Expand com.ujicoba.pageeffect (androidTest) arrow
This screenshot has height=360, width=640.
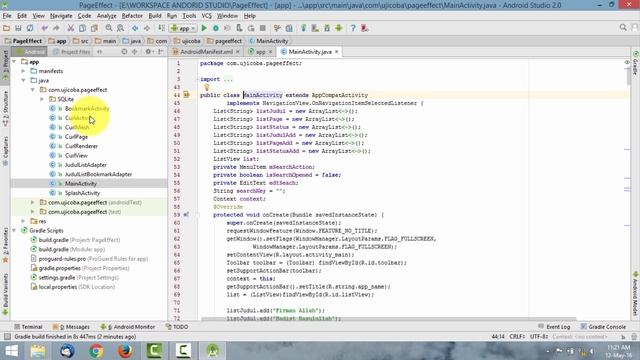click(33, 202)
